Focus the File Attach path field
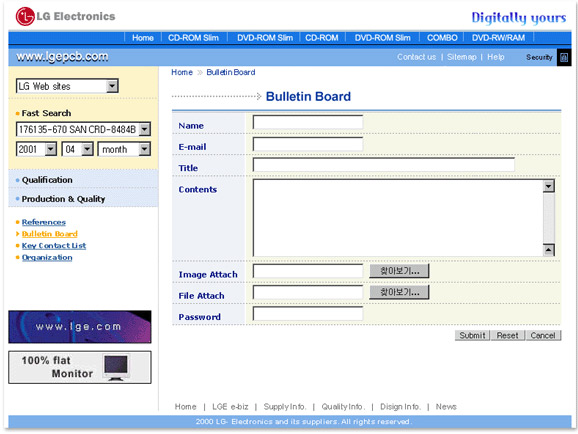The image size is (578, 434). (308, 292)
